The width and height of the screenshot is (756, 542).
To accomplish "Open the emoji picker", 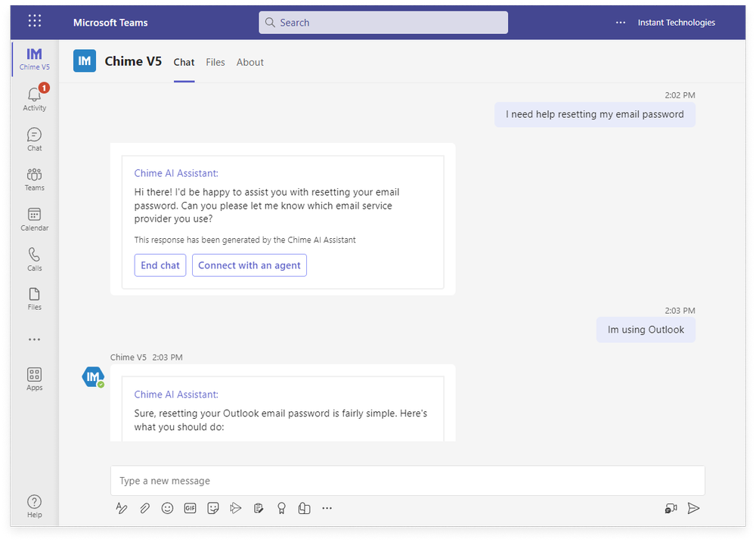I will [167, 508].
